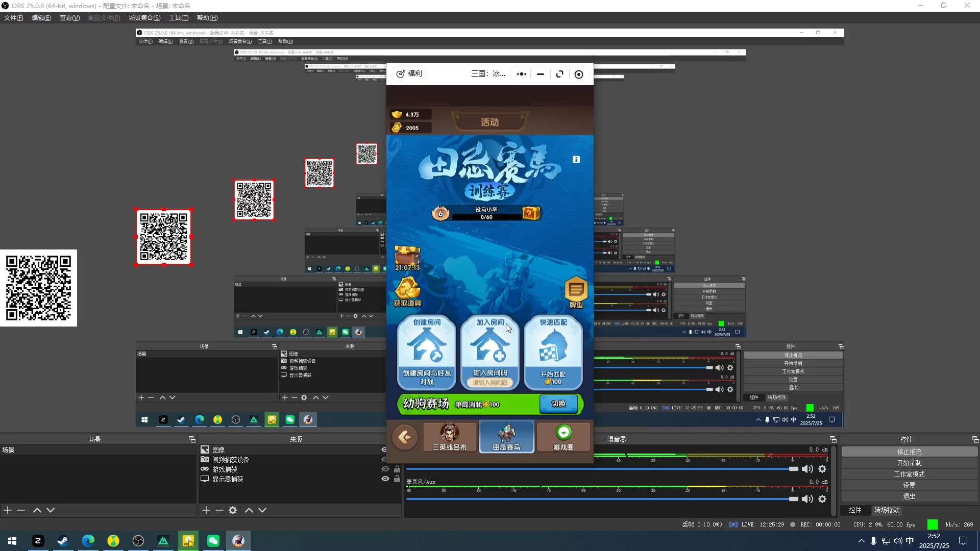Open the 文件(F) menu
This screenshot has width=980, height=551.
click(14, 18)
